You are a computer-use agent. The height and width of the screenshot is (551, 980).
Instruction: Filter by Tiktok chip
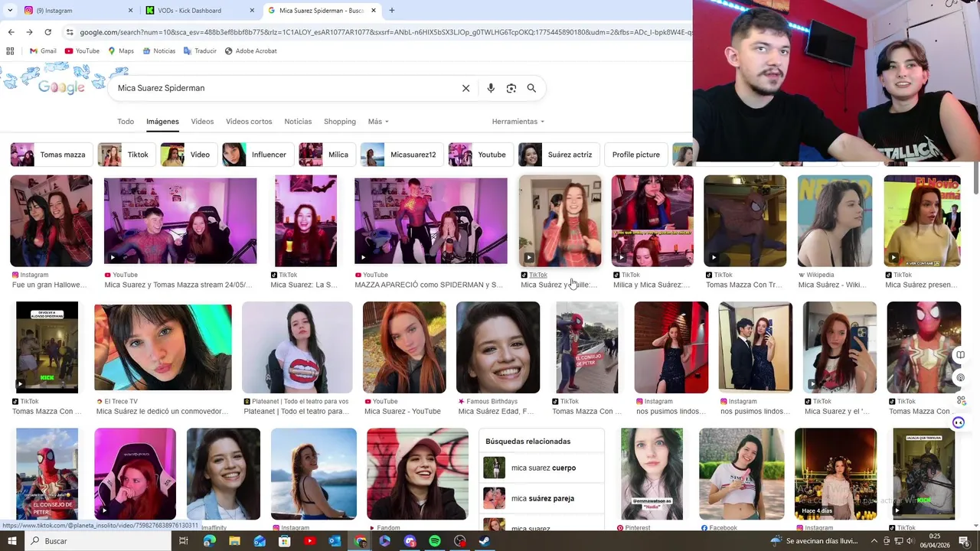(126, 155)
